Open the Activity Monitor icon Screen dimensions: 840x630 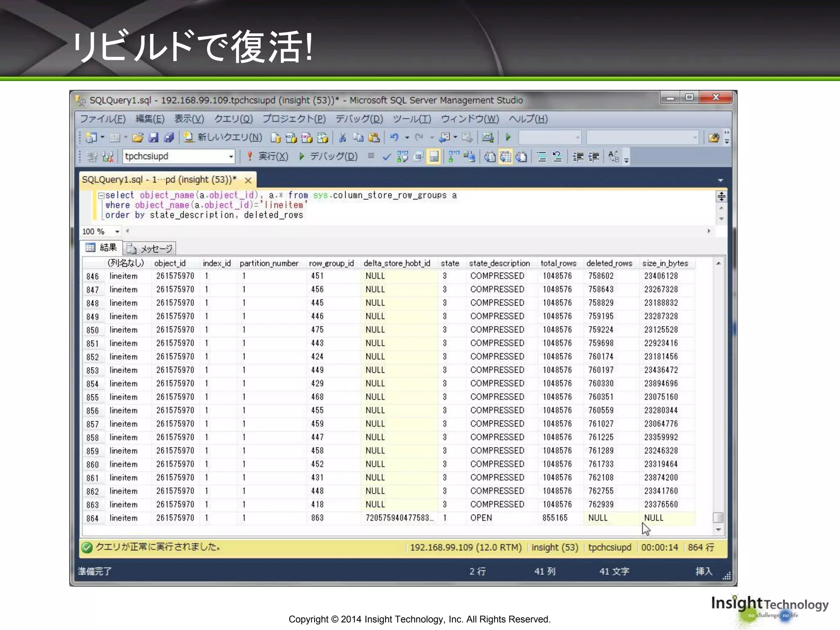488,137
